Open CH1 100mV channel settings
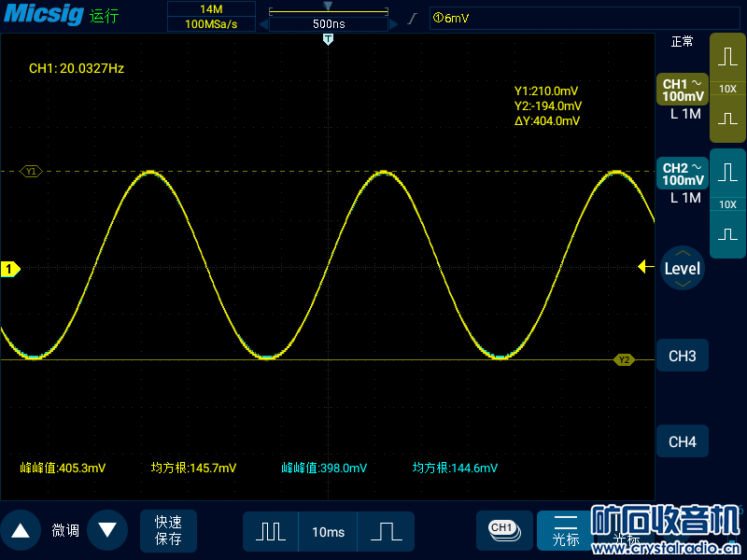The image size is (747, 560). pos(683,90)
